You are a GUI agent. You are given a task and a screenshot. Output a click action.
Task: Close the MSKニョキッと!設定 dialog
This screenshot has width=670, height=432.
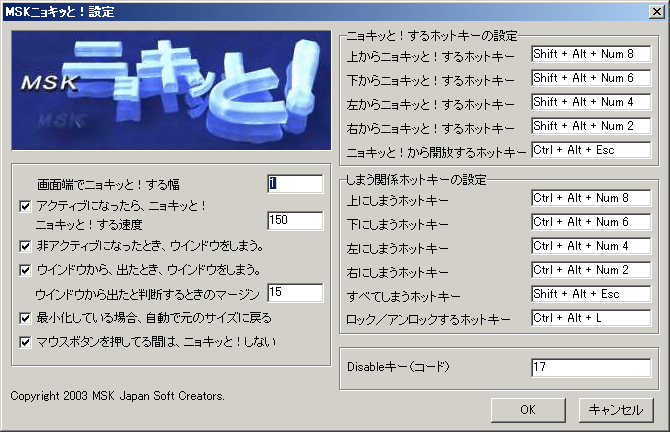pos(656,12)
